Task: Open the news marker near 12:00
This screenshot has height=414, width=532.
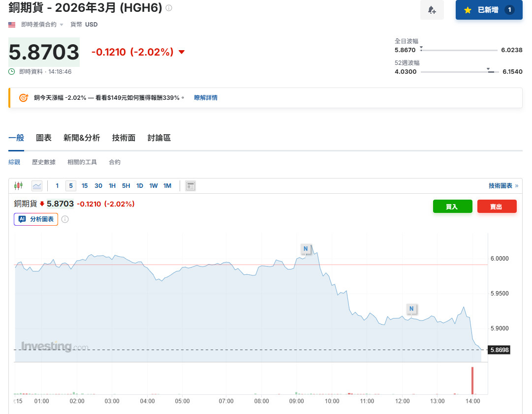Action: tap(411, 309)
